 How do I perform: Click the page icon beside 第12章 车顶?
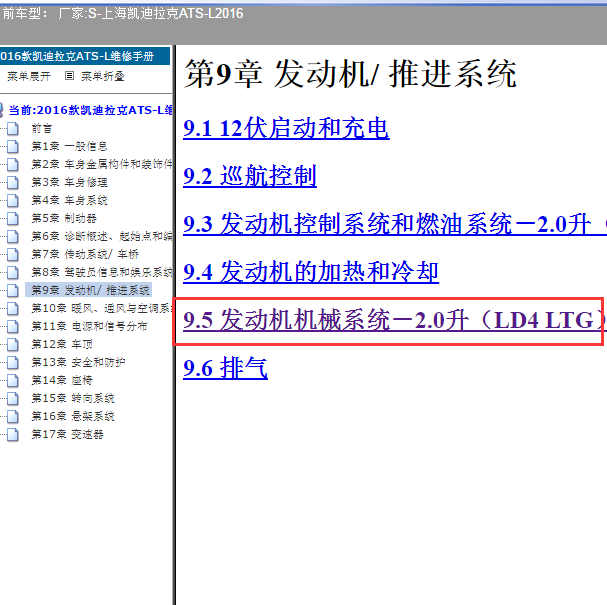(x=12, y=344)
